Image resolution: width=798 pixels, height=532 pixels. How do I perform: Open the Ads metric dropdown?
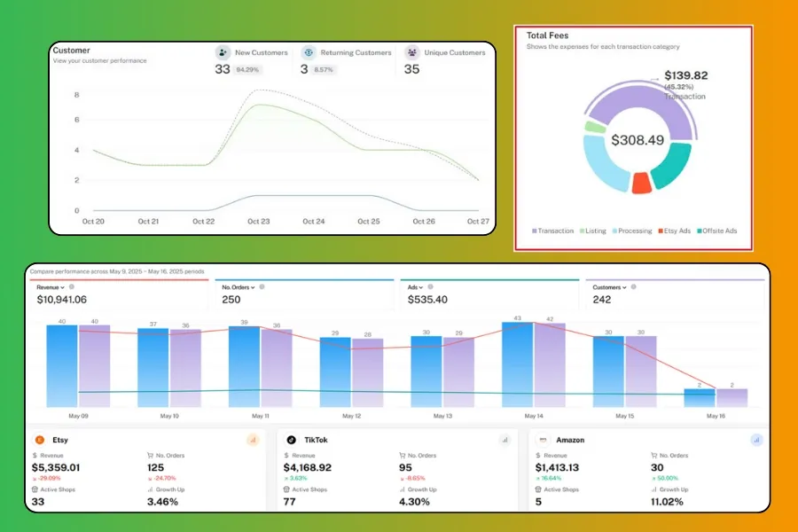(x=415, y=287)
